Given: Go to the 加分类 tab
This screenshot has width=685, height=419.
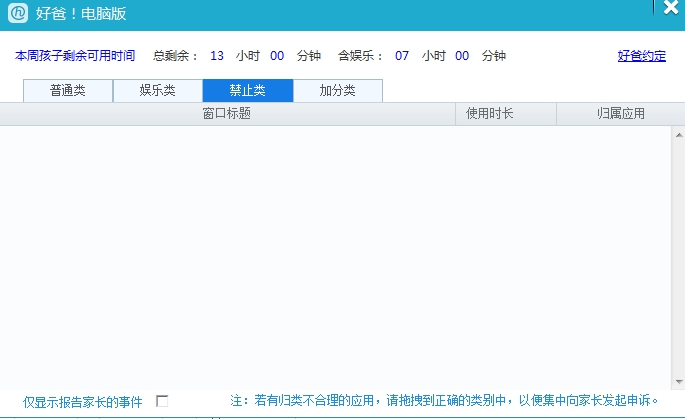Looking at the screenshot, I should tap(337, 91).
